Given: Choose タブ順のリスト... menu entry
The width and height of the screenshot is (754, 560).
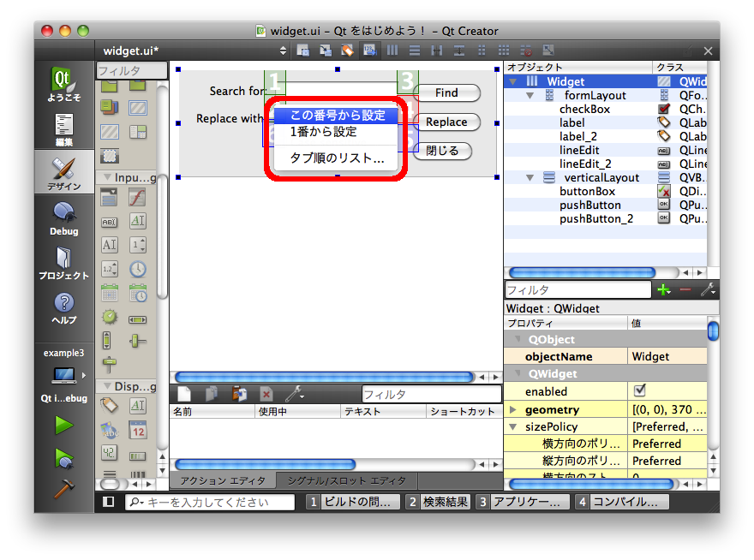Looking at the screenshot, I should pyautogui.click(x=337, y=158).
